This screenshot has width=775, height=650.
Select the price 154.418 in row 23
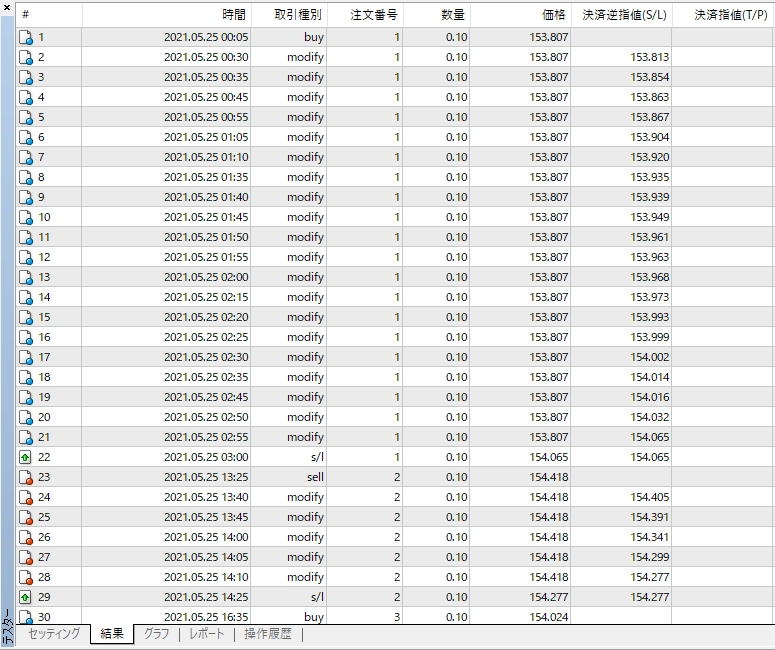549,477
